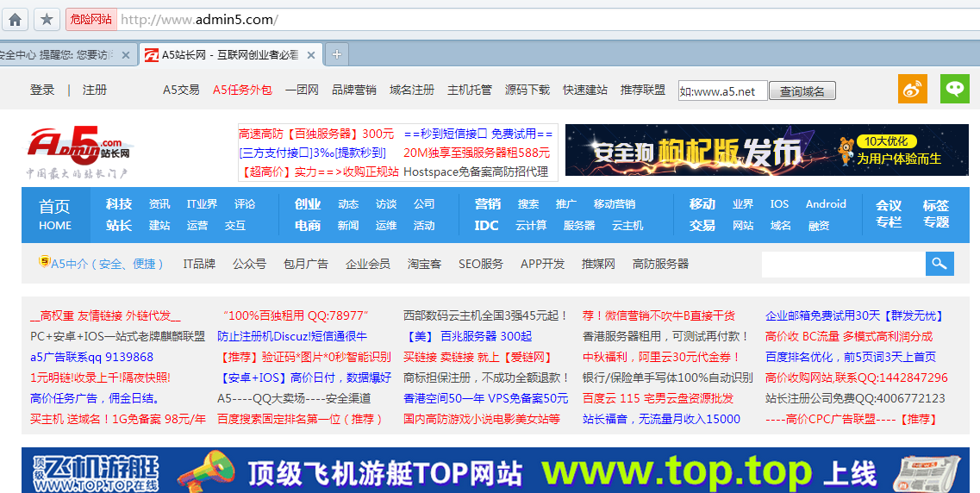Click the site search input box
This screenshot has width=980, height=493.
[x=844, y=264]
